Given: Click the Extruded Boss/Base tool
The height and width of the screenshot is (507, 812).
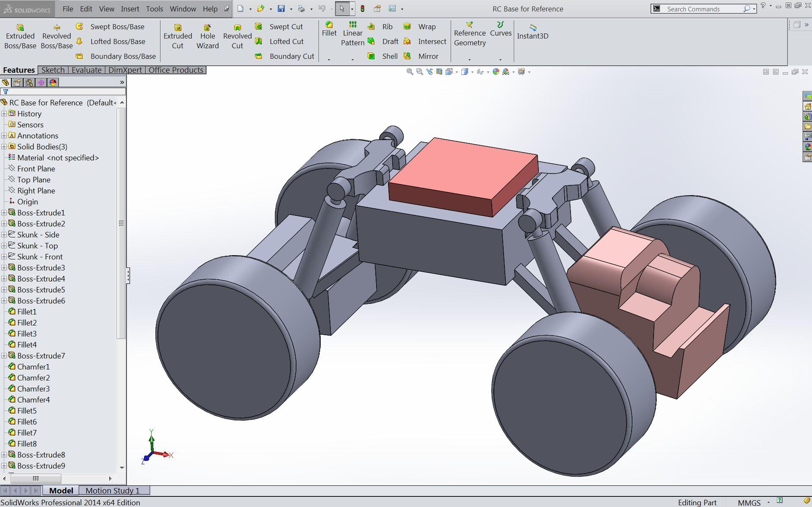Looking at the screenshot, I should point(20,36).
